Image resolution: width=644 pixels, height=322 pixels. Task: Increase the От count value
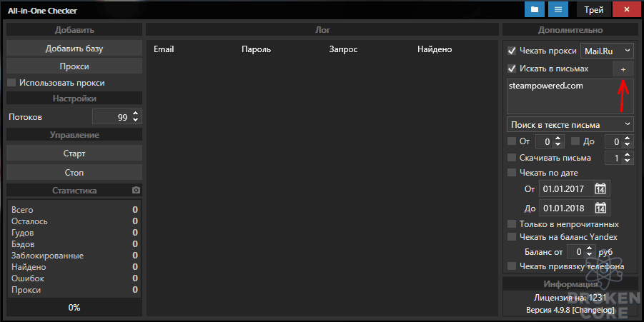558,139
